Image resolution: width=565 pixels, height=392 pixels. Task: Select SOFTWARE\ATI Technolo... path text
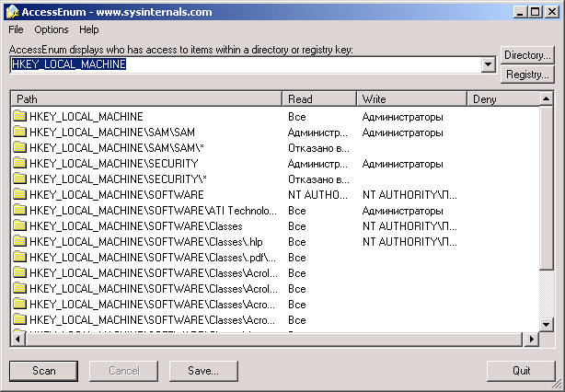(x=153, y=211)
